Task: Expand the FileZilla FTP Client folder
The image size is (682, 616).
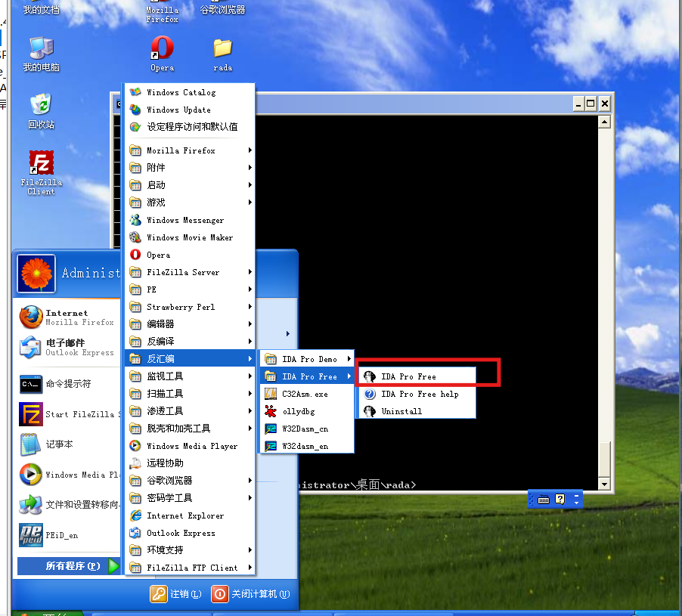Action: [x=190, y=568]
